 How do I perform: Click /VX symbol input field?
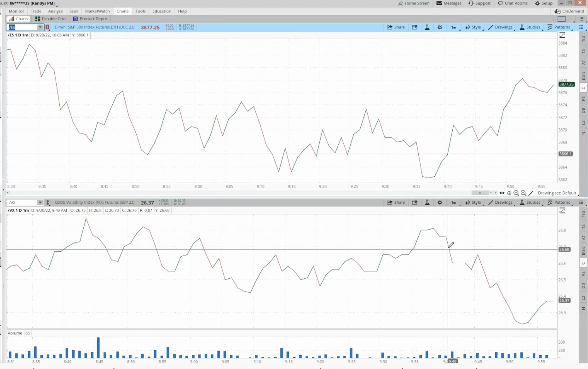point(22,202)
